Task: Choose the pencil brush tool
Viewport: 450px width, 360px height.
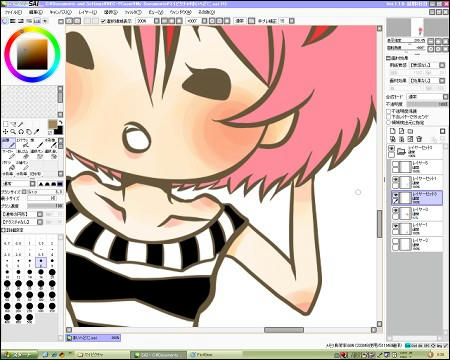Action: [8, 143]
